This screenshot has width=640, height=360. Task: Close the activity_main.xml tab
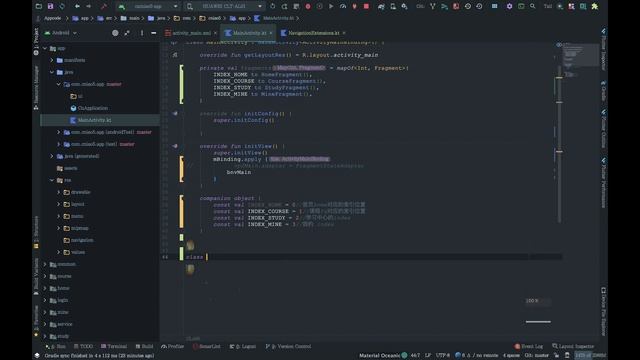215,33
